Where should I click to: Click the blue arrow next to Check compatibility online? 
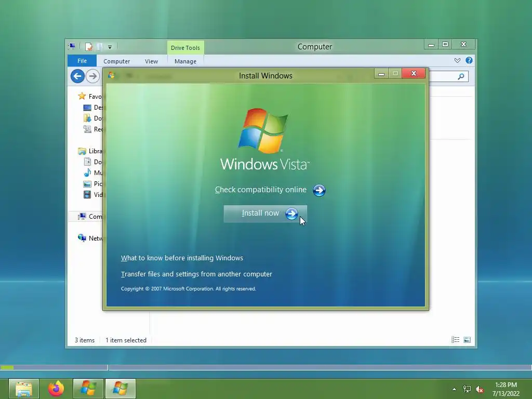click(319, 190)
